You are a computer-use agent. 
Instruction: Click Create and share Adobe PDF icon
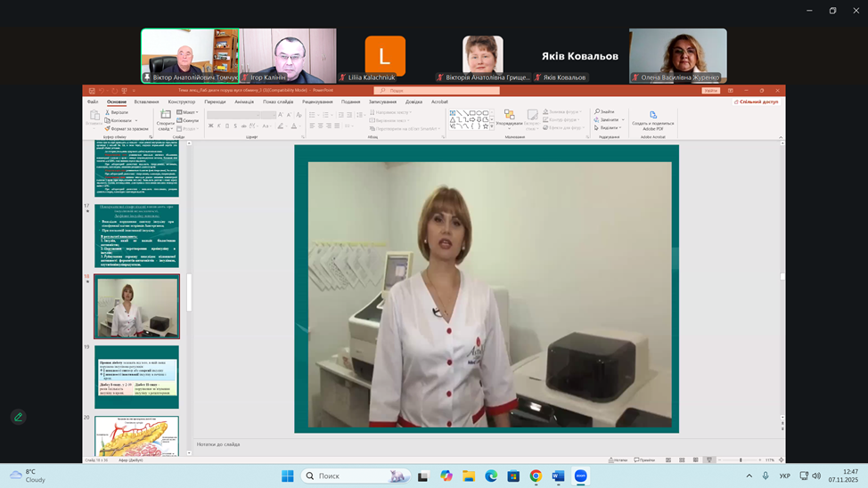pos(653,115)
